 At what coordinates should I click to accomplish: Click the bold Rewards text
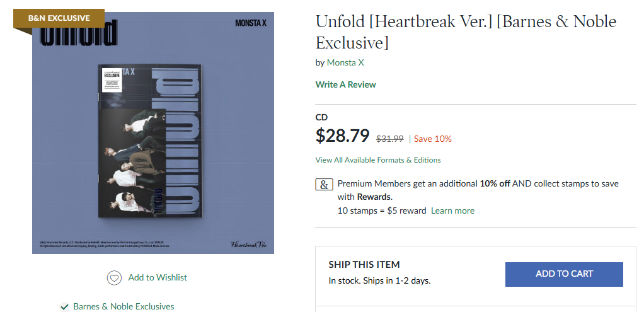pyautogui.click(x=374, y=197)
